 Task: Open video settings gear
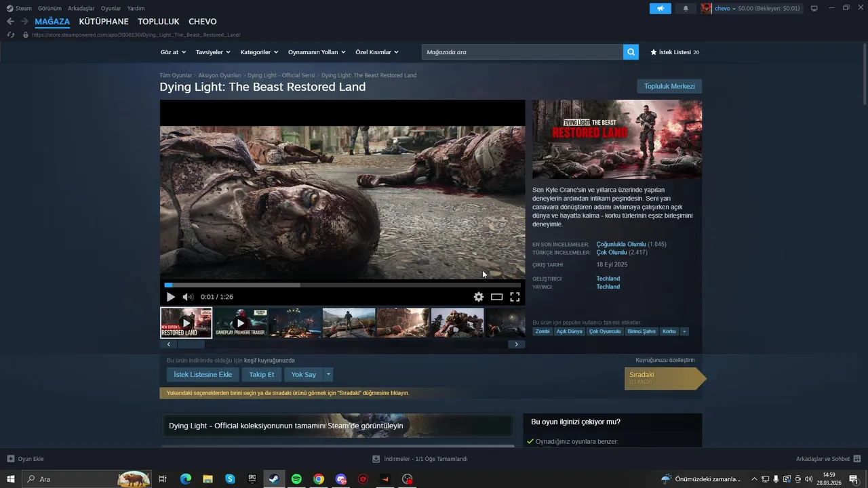pos(479,297)
